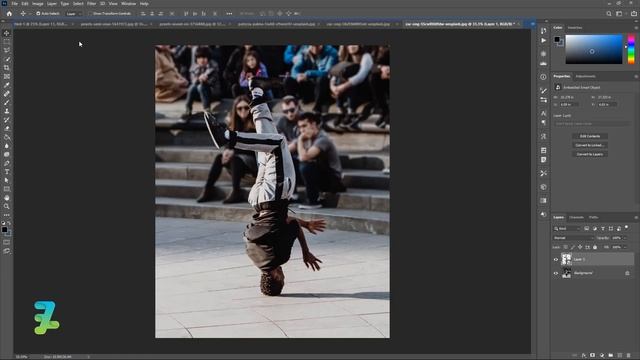Select the Eyedropper tool
Image resolution: width=640 pixels, height=360 pixels.
pos(7,85)
